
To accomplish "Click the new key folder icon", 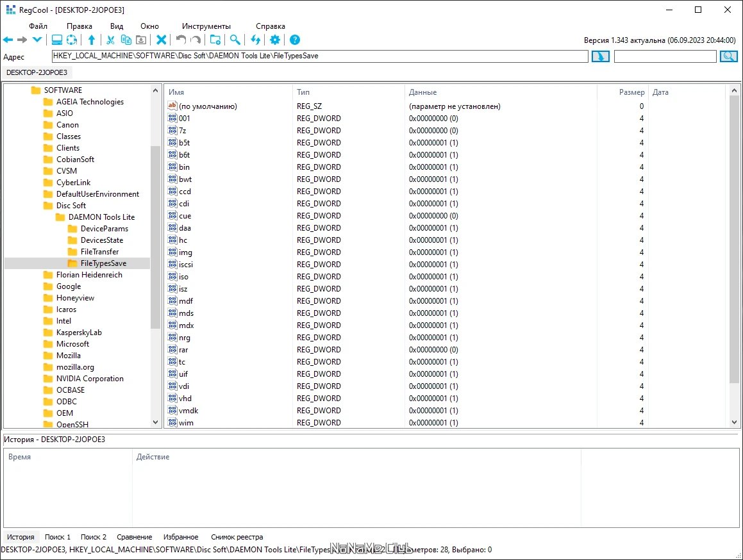I will [x=215, y=40].
